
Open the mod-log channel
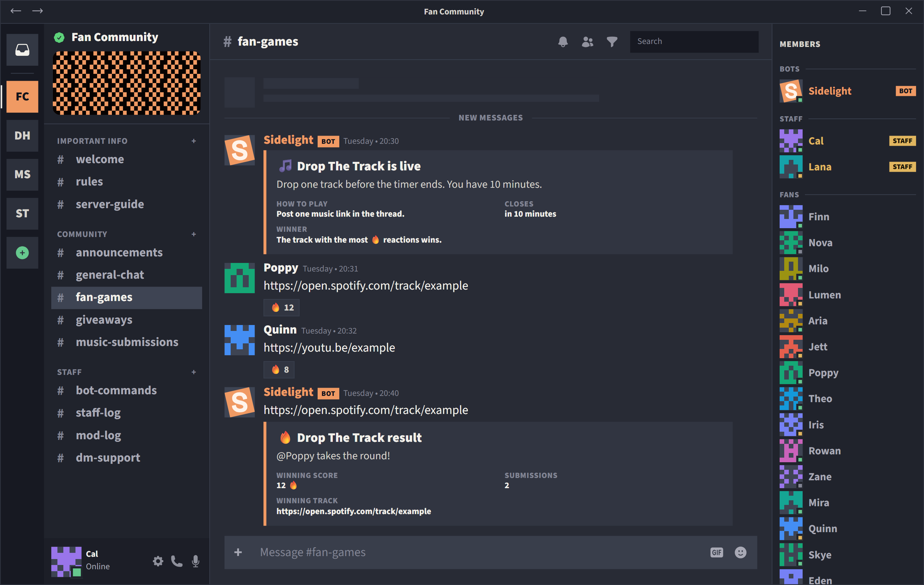click(x=127, y=435)
